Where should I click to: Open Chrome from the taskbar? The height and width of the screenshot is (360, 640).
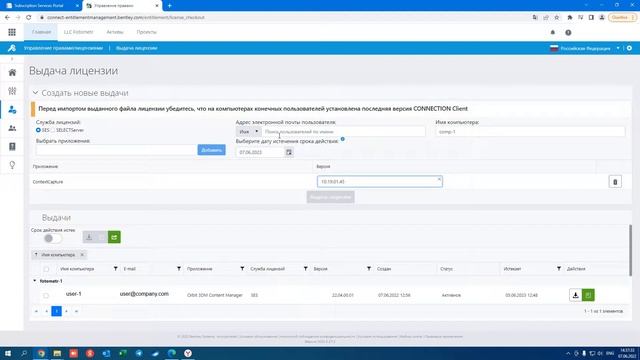[x=41, y=353]
